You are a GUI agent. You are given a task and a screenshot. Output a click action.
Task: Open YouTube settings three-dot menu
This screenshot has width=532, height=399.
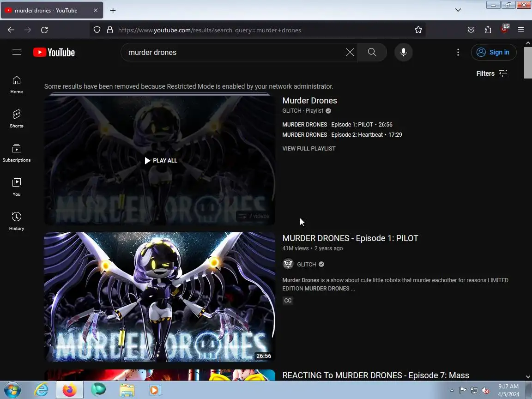tap(458, 52)
